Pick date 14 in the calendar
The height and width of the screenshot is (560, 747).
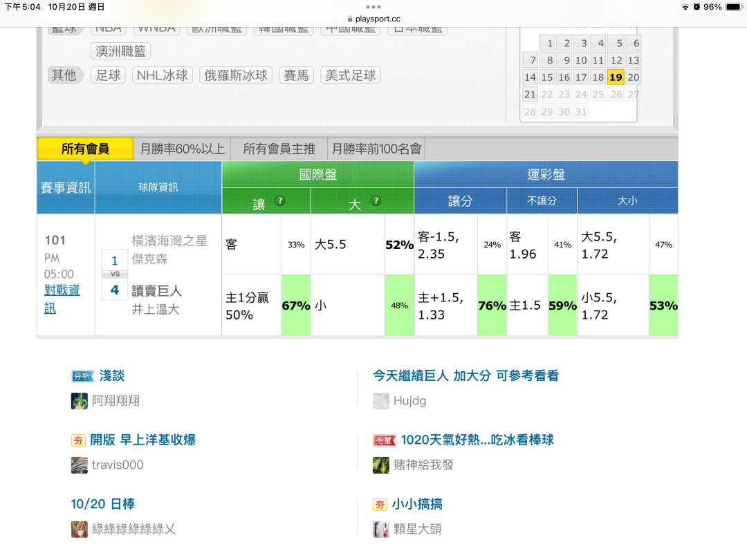point(531,77)
